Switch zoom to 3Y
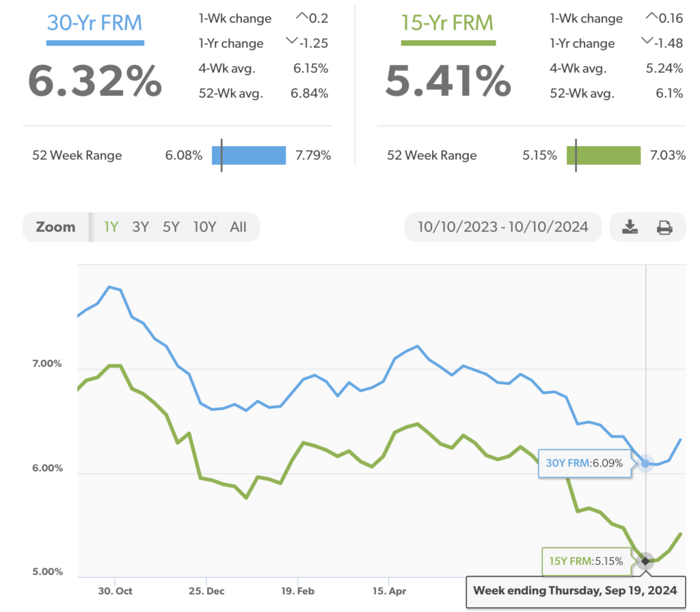The height and width of the screenshot is (612, 700). [140, 227]
